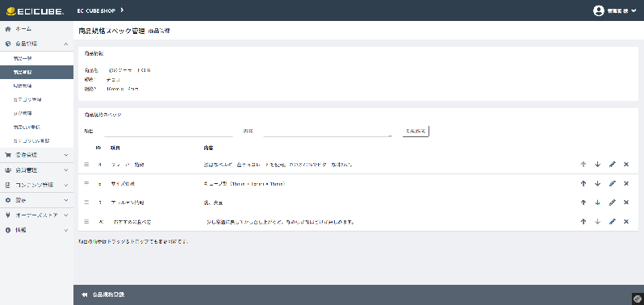Click the 乳、大豆 content text
This screenshot has height=305, width=644.
point(213,203)
